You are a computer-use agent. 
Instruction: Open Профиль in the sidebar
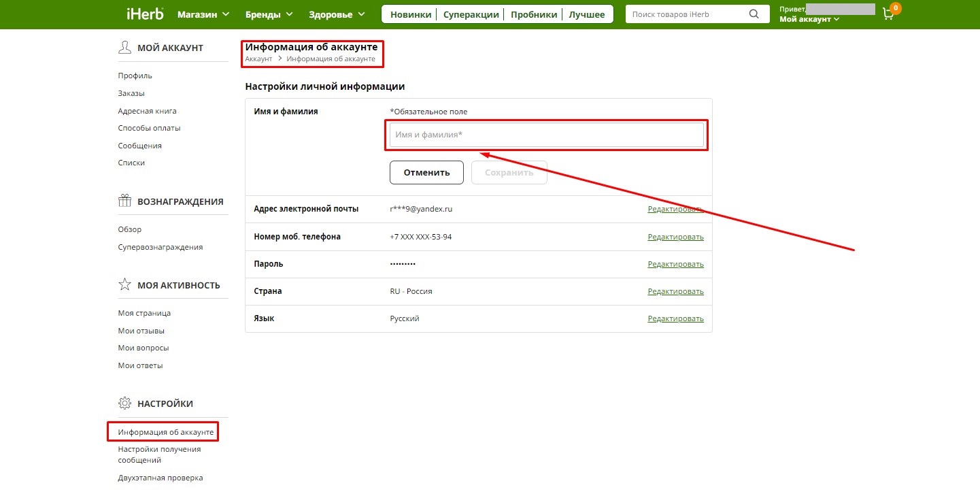tap(135, 76)
